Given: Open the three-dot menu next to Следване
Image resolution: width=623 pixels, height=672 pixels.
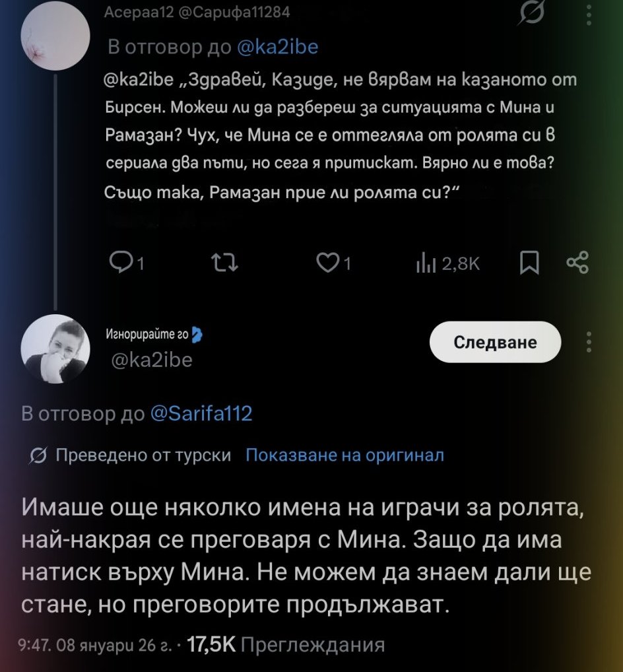Looking at the screenshot, I should coord(589,342).
